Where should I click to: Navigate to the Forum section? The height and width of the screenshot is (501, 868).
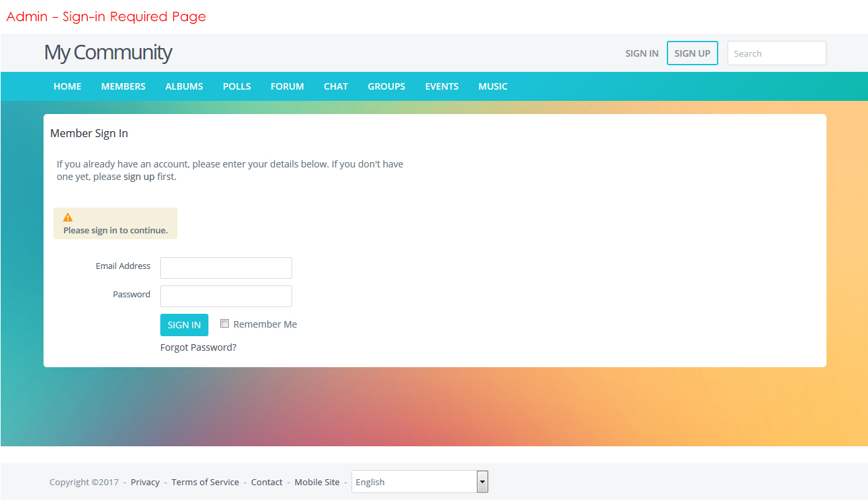(287, 86)
